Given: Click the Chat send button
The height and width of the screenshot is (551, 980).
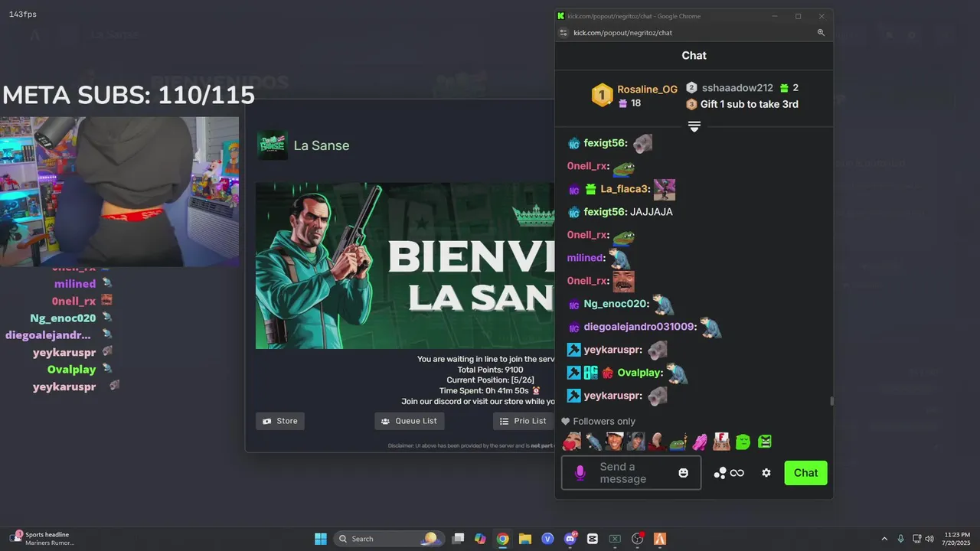Looking at the screenshot, I should pos(805,473).
